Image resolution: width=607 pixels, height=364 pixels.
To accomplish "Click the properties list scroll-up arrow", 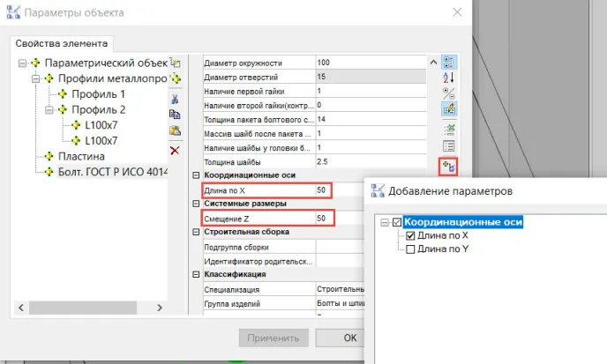I will tap(432, 63).
